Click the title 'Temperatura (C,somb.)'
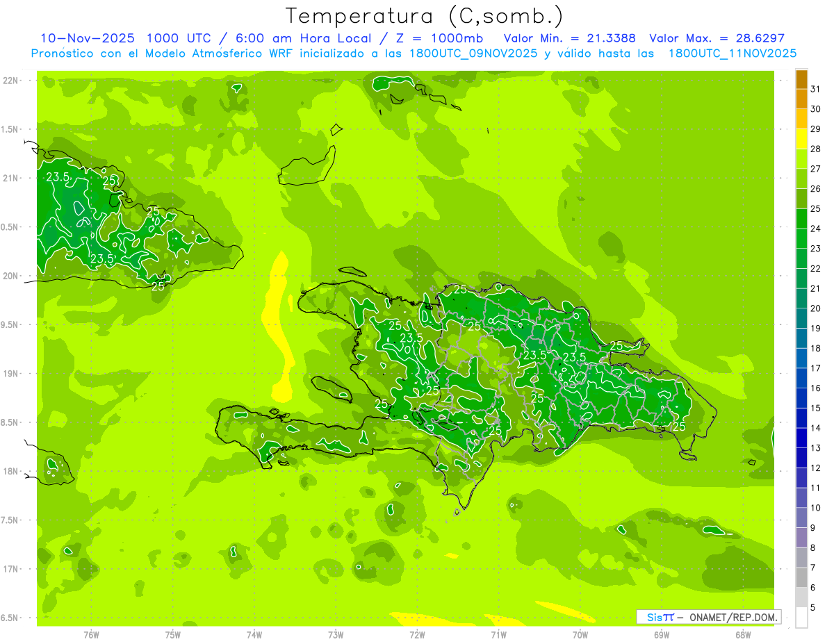This screenshot has width=834, height=644. click(425, 16)
